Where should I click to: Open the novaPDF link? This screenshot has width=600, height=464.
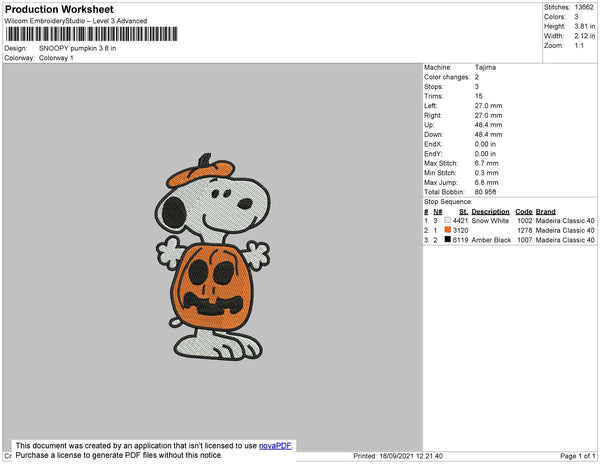point(275,446)
